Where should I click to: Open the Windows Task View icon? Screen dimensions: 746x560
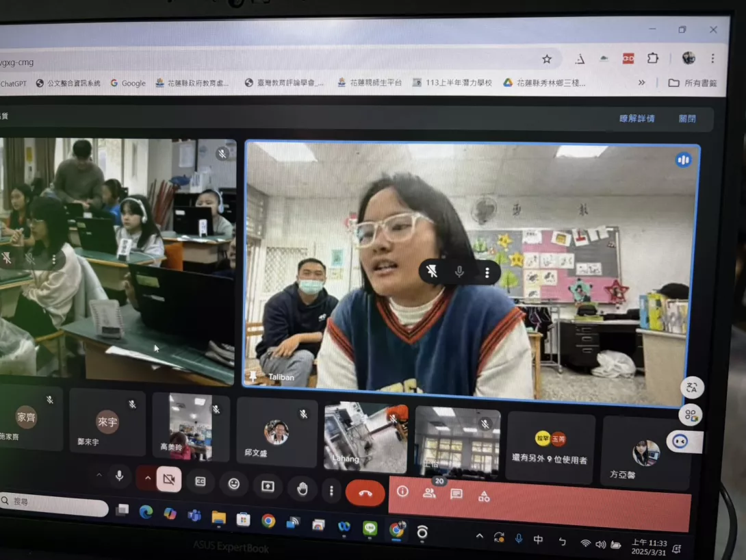pyautogui.click(x=122, y=509)
